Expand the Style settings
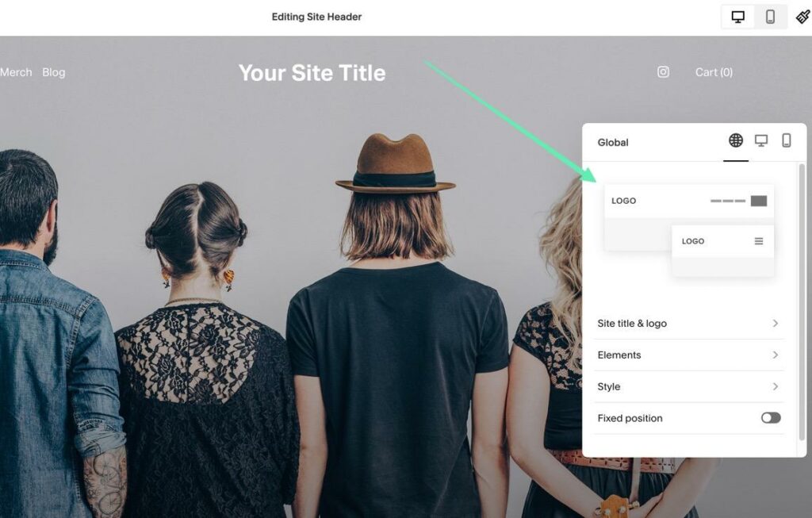This screenshot has height=518, width=812. pos(688,386)
